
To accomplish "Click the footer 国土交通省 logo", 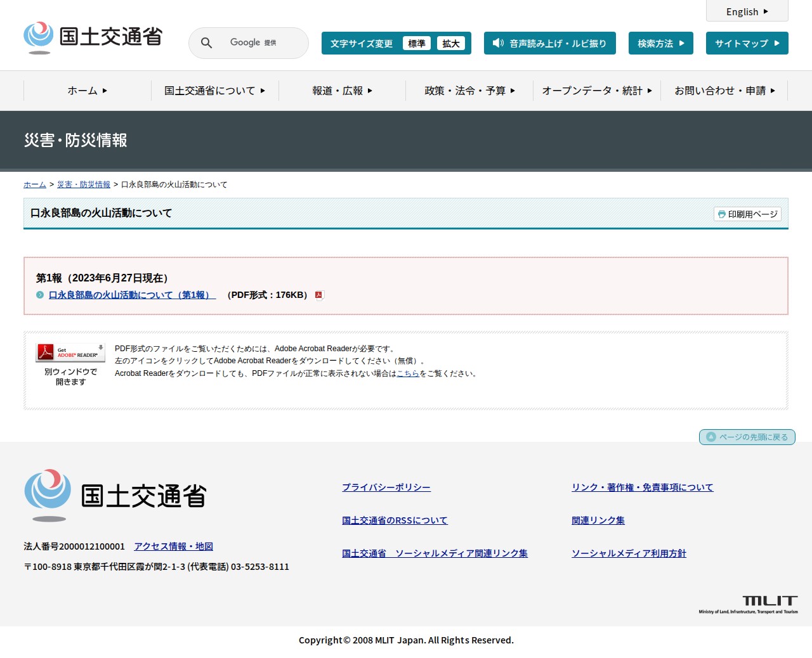I will click(115, 496).
